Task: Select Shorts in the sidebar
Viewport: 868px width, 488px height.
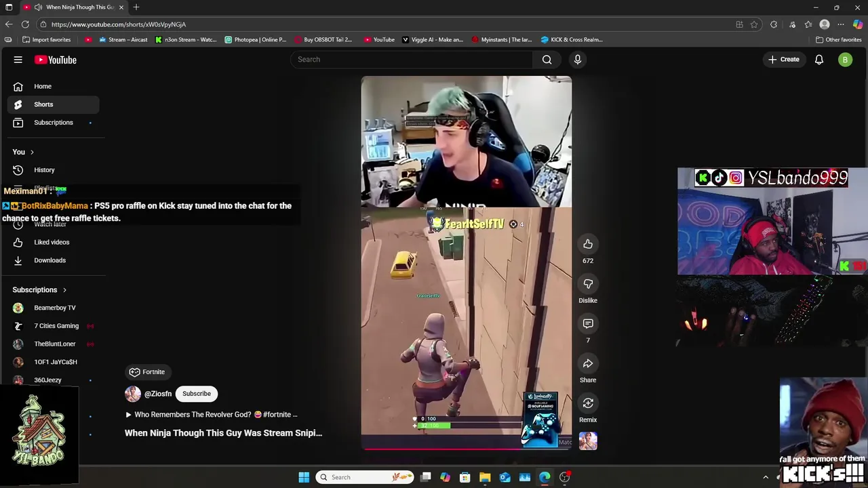Action: (x=53, y=104)
